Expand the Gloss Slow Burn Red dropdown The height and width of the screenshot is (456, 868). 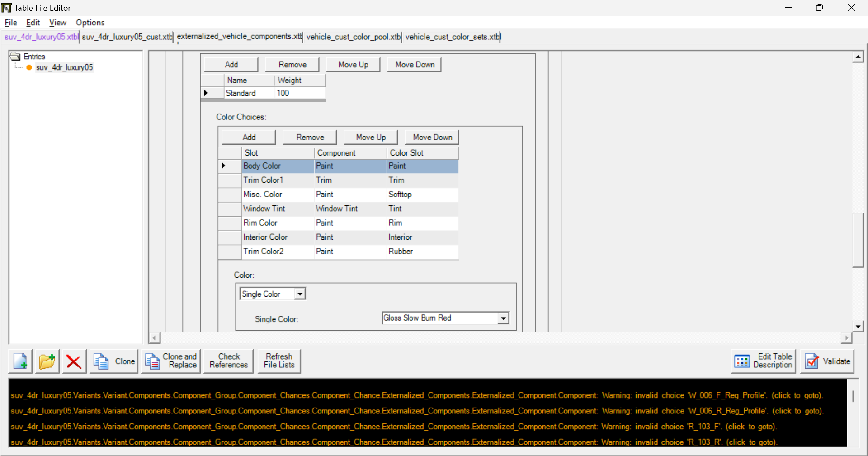pos(503,318)
